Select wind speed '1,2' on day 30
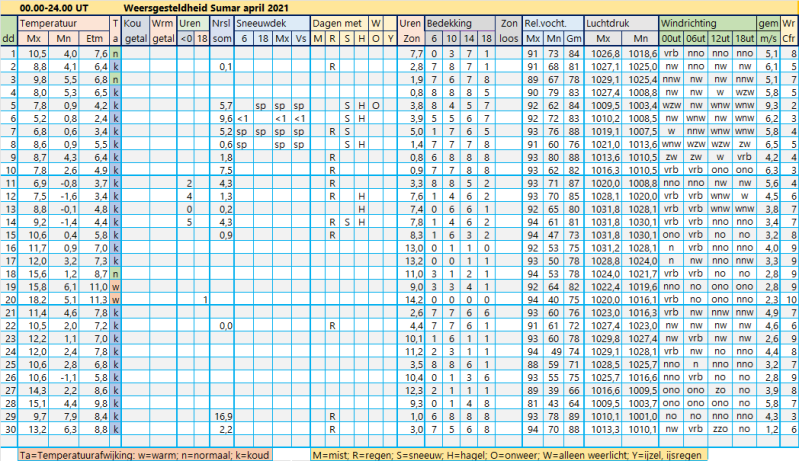 click(x=771, y=429)
